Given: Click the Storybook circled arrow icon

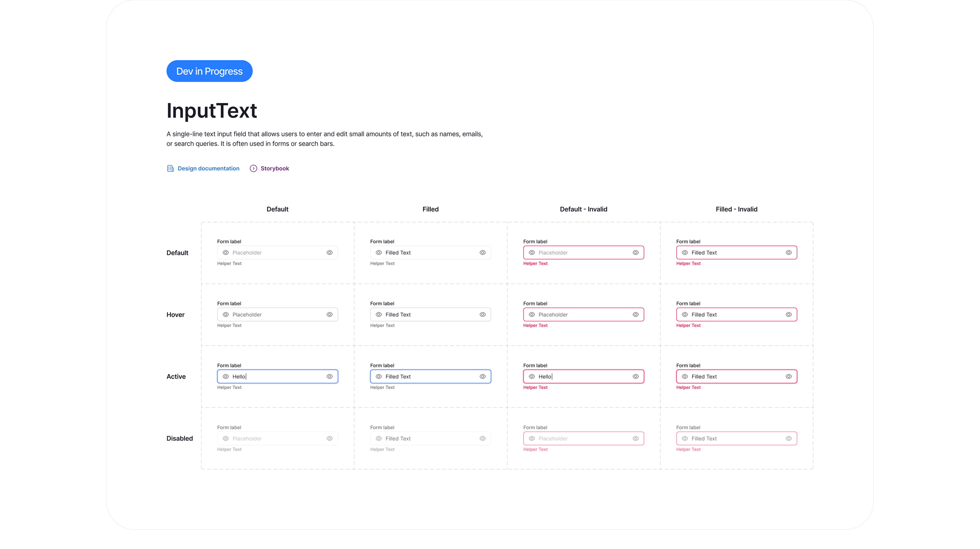Looking at the screenshot, I should click(253, 168).
